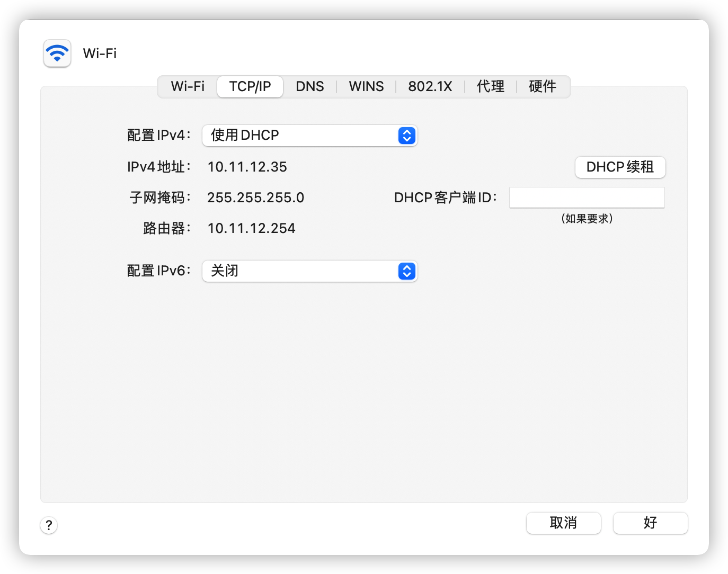Image resolution: width=728 pixels, height=574 pixels.
Task: Open the help question mark button
Action: click(49, 525)
